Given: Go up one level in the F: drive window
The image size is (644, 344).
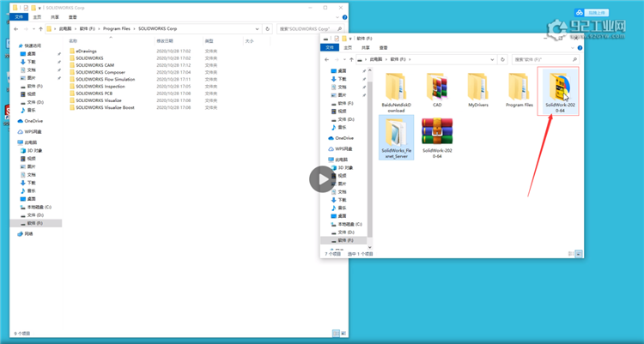Looking at the screenshot, I should (x=351, y=59).
